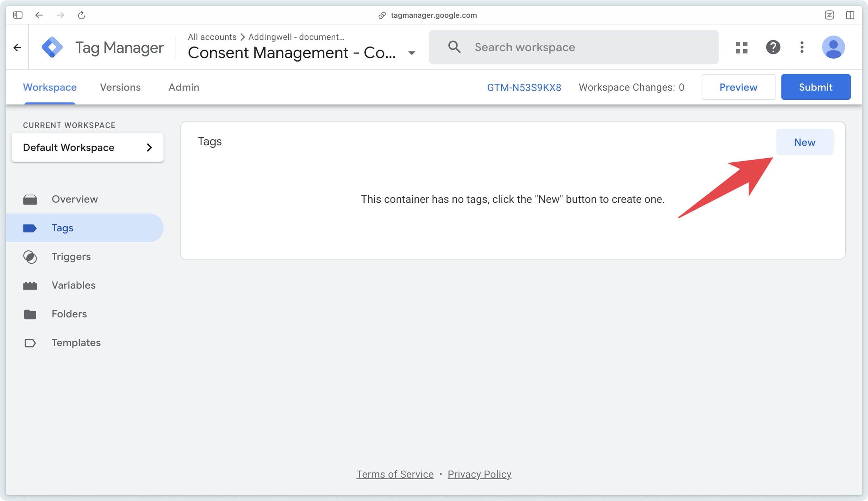Image resolution: width=868 pixels, height=501 pixels.
Task: Click the Preview button
Action: tap(738, 87)
